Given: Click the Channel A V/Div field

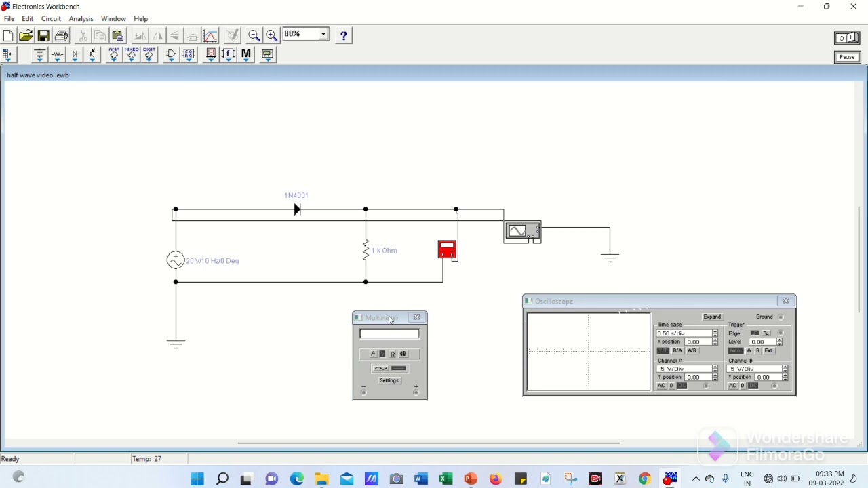Looking at the screenshot, I should click(x=684, y=369).
